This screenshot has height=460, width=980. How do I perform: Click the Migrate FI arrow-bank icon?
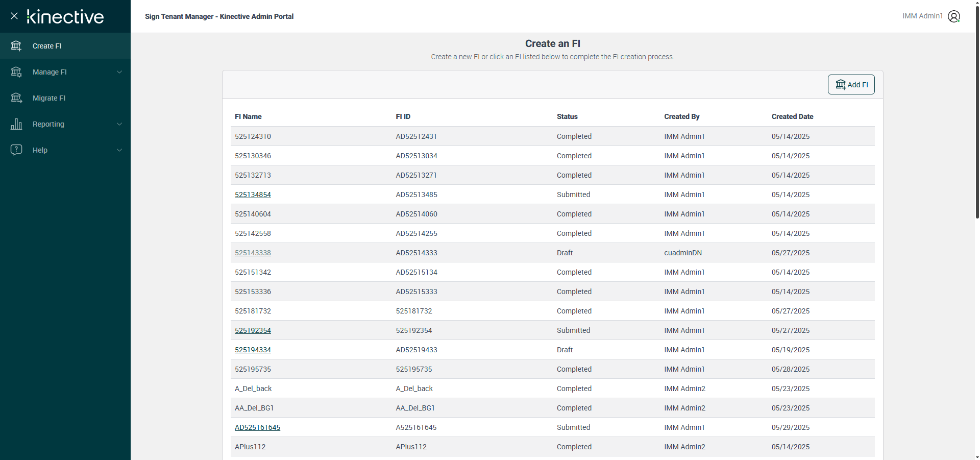pyautogui.click(x=16, y=98)
